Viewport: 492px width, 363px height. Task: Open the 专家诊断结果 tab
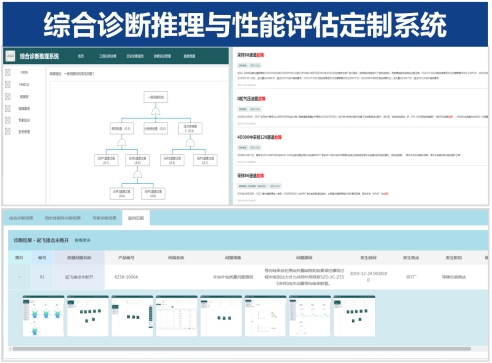(104, 218)
